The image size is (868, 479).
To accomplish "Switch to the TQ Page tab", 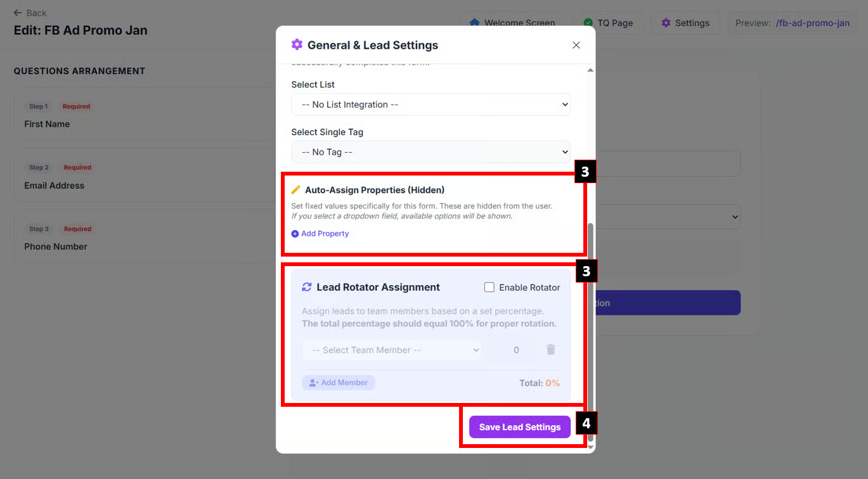I will point(614,23).
